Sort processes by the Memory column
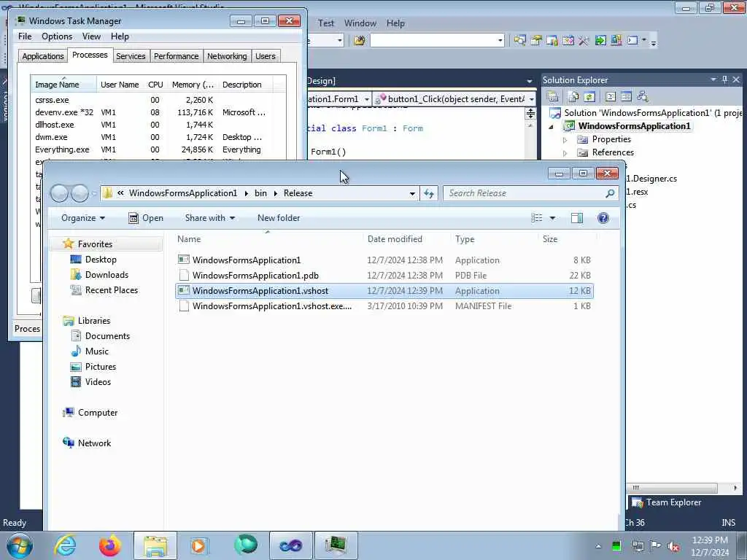747x560 pixels. tap(193, 85)
